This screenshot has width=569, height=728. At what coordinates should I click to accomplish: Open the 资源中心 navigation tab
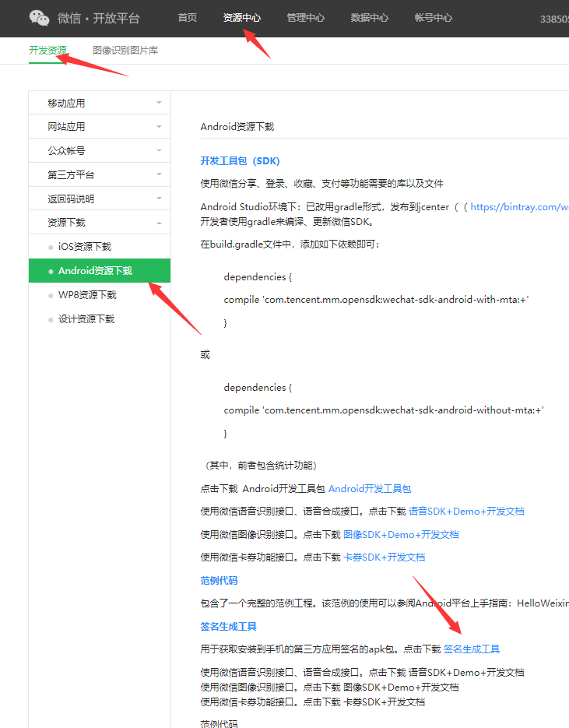tap(241, 18)
